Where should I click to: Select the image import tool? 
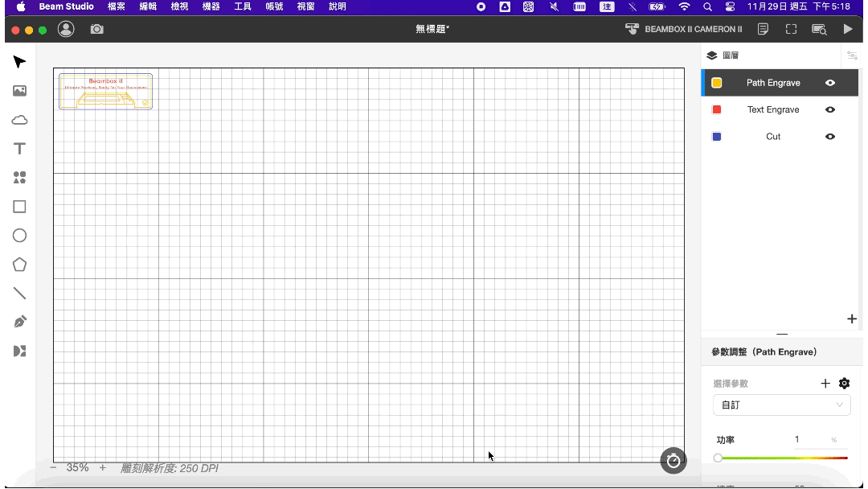point(19,91)
